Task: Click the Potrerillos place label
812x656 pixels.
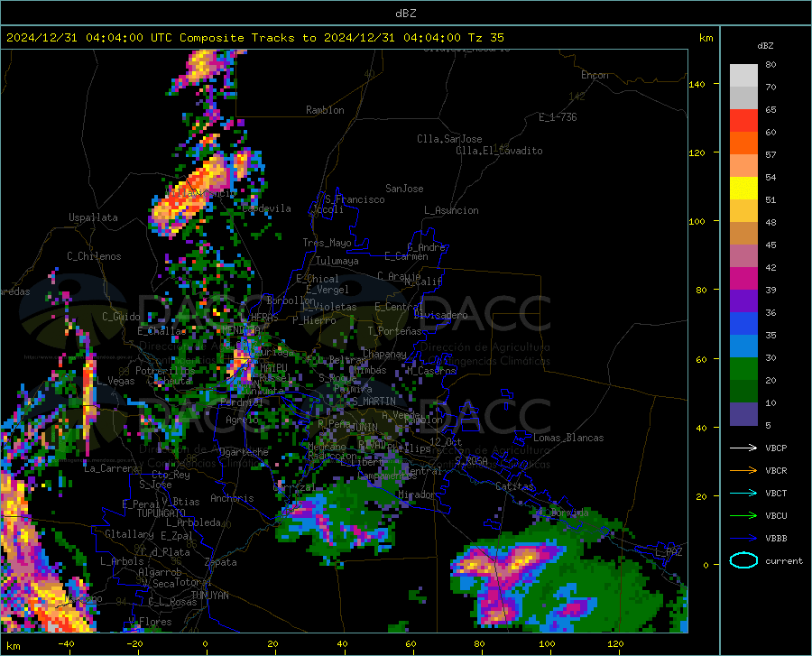Action: coord(165,371)
